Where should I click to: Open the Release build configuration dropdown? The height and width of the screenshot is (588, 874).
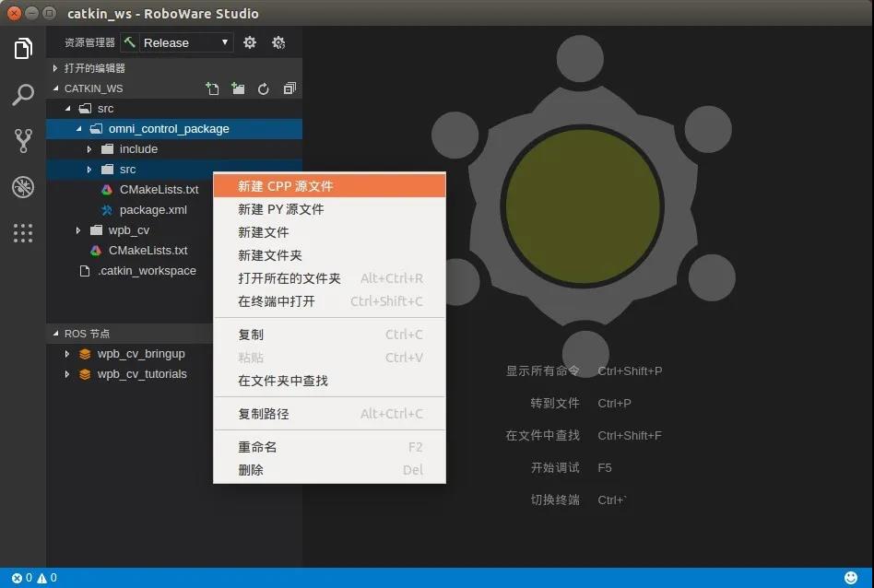click(x=184, y=42)
